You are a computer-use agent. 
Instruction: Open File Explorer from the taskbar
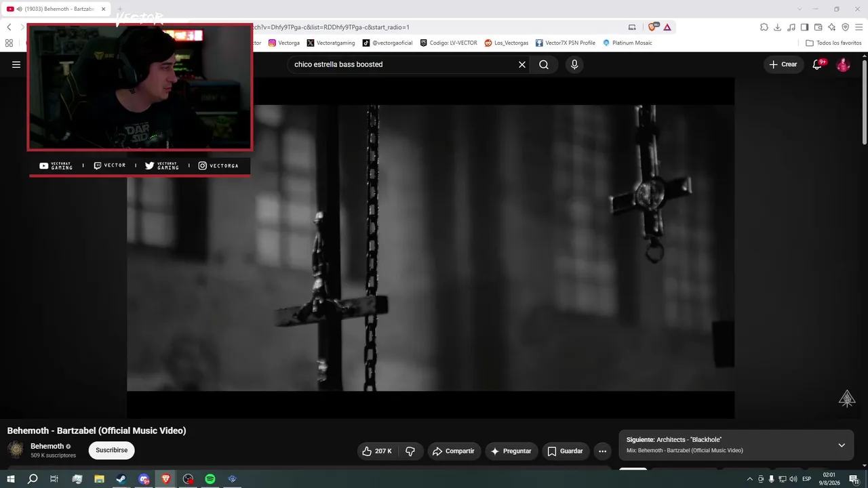click(x=99, y=479)
